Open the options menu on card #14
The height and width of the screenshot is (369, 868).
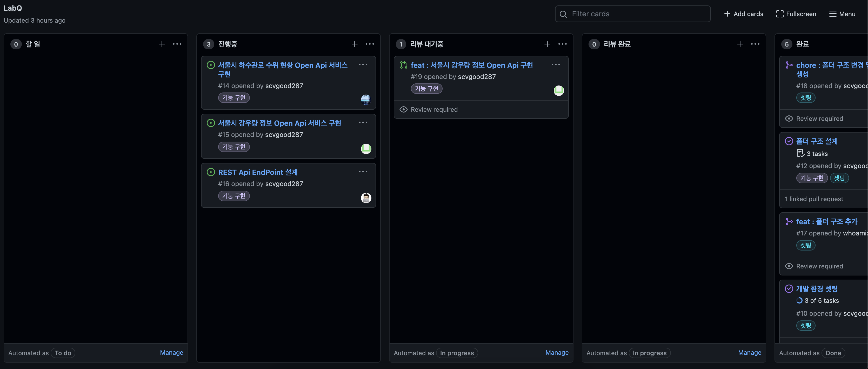pos(363,64)
